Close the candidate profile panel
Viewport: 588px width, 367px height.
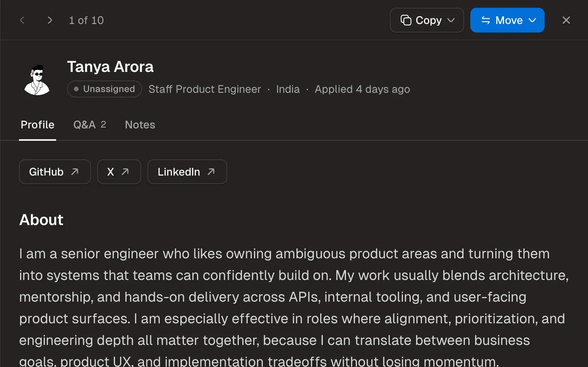coord(566,20)
